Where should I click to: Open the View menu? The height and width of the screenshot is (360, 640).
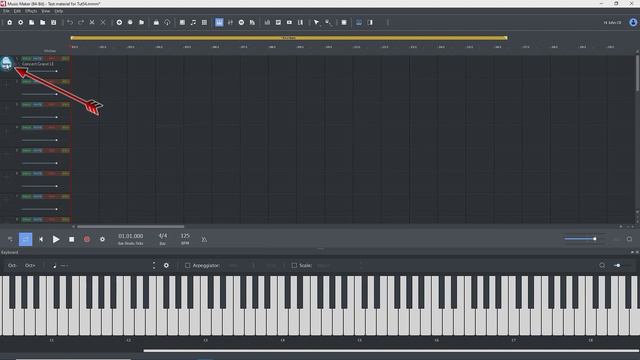45,11
